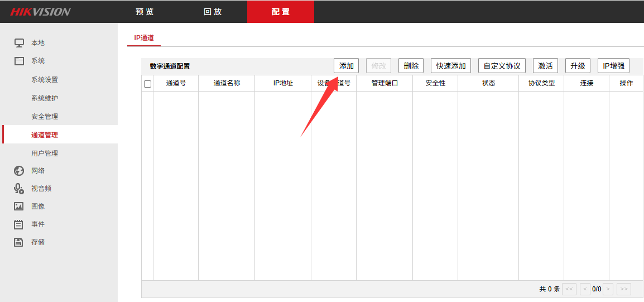
Task: Select 系统设置 in the sidebar
Action: tap(45, 80)
